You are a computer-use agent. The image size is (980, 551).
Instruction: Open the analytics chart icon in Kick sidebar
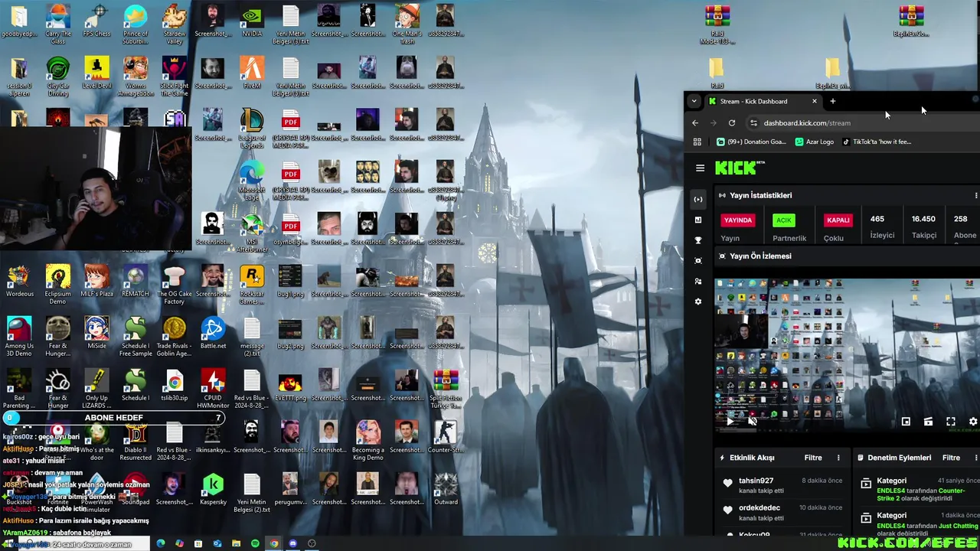click(697, 220)
